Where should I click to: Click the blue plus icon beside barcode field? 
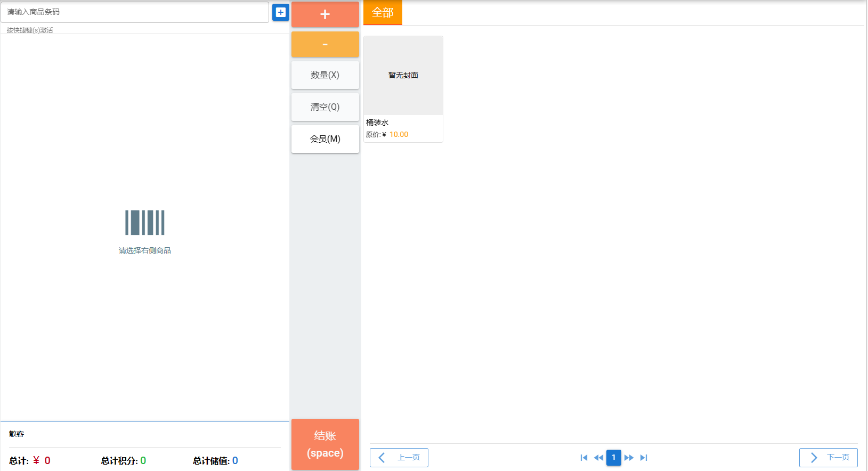281,12
